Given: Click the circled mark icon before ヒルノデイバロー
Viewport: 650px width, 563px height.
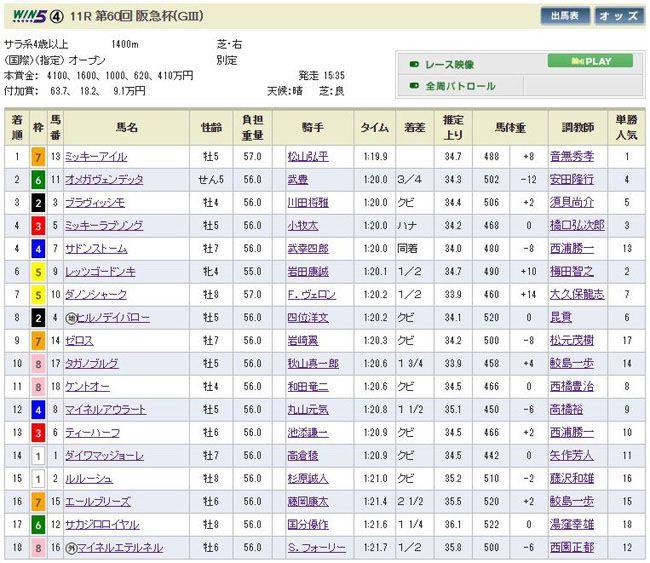Looking at the screenshot, I should (x=69, y=318).
